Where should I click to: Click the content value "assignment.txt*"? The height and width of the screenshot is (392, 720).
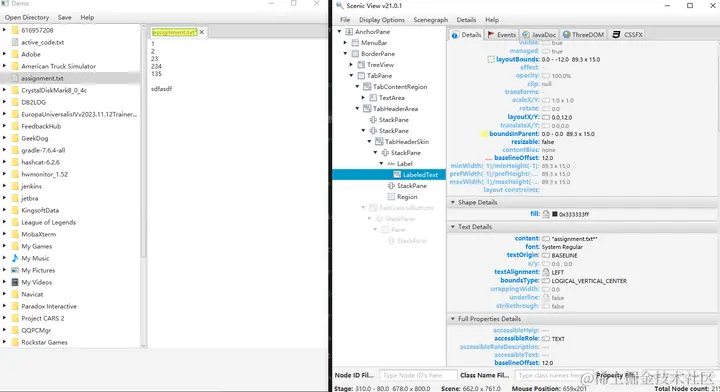pos(574,239)
